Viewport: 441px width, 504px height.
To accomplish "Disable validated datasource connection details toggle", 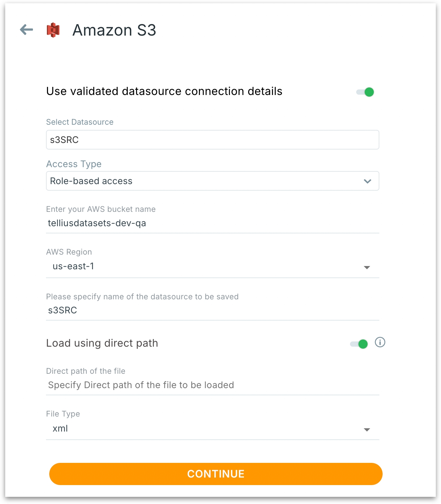I will tap(365, 92).
